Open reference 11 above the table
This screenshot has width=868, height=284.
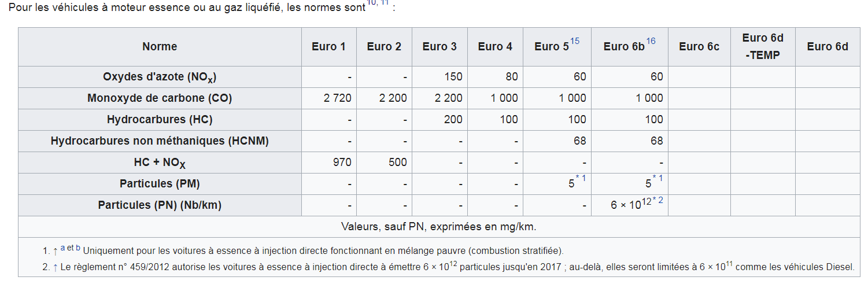(384, 3)
